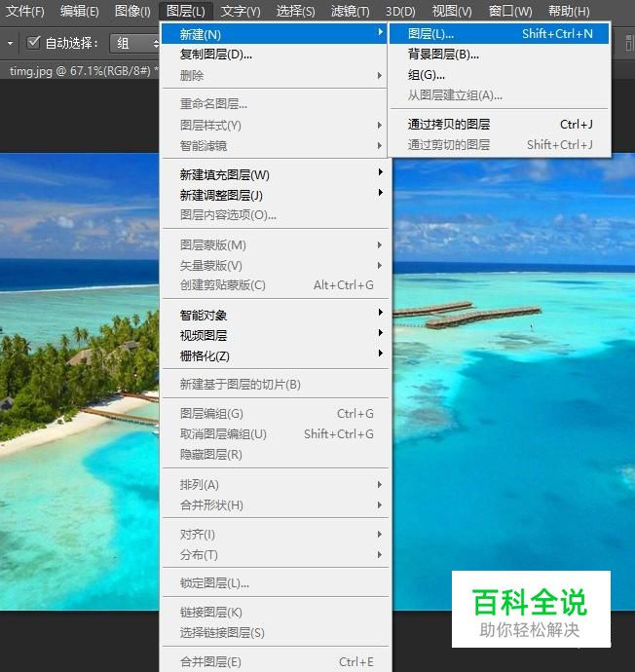Open the 组 auto-select dropdown
The width and height of the screenshot is (635, 672).
pyautogui.click(x=134, y=43)
